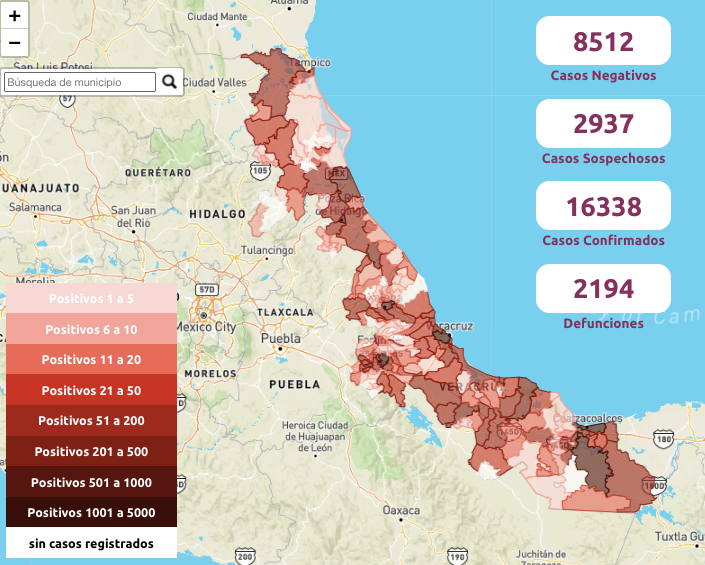Click the Coatzacoalcos city label on map
Screen dimensions: 705x565
coord(587,418)
